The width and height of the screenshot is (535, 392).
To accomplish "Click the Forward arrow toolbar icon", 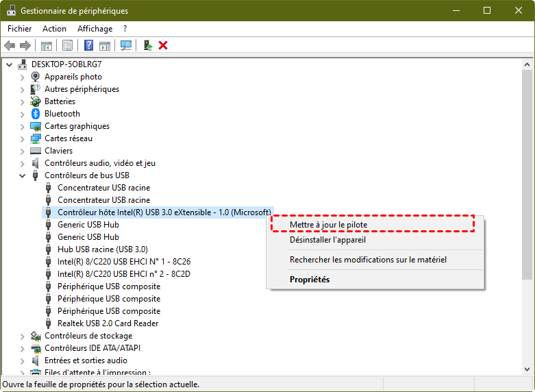I will point(25,45).
